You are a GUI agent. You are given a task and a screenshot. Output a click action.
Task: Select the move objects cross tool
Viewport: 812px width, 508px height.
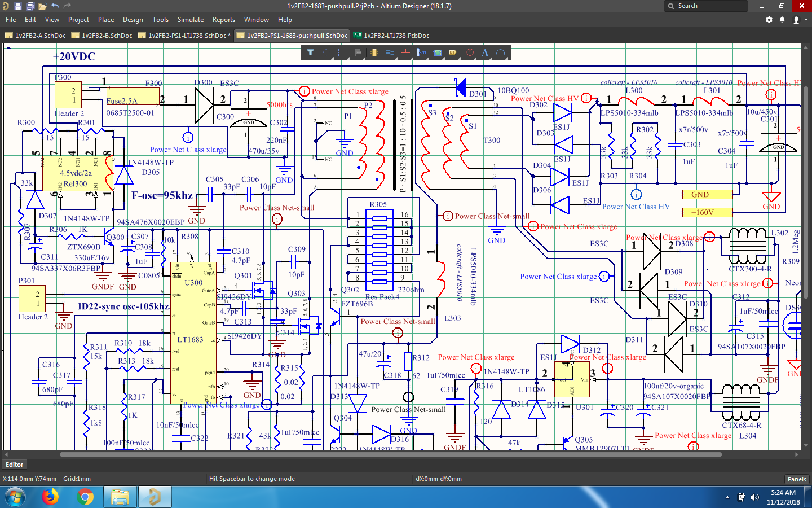pyautogui.click(x=326, y=52)
